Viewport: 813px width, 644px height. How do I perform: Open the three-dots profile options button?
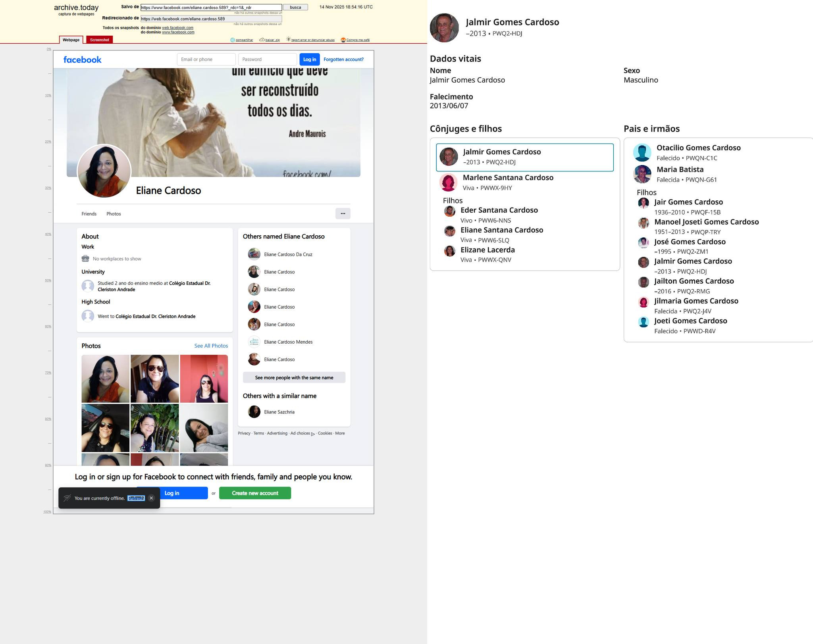(x=343, y=213)
